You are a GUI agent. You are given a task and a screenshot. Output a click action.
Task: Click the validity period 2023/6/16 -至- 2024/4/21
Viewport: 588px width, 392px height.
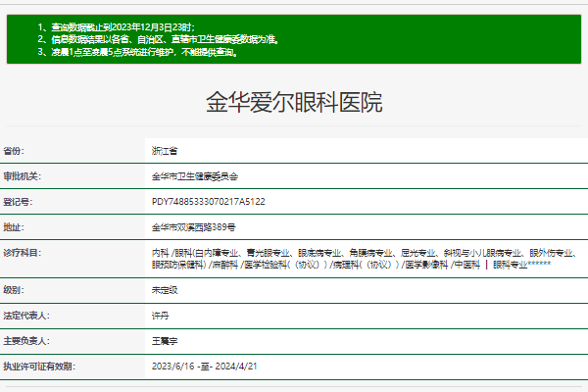207,367
